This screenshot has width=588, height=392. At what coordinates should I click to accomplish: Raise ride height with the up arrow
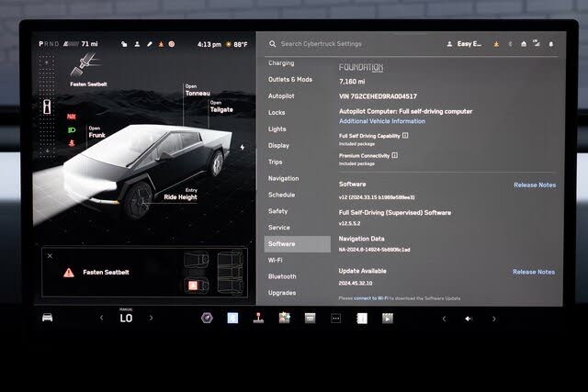47,62
